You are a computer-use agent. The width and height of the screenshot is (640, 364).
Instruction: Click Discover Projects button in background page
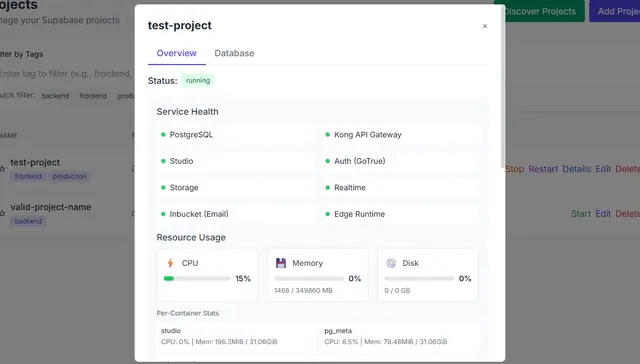(539, 11)
